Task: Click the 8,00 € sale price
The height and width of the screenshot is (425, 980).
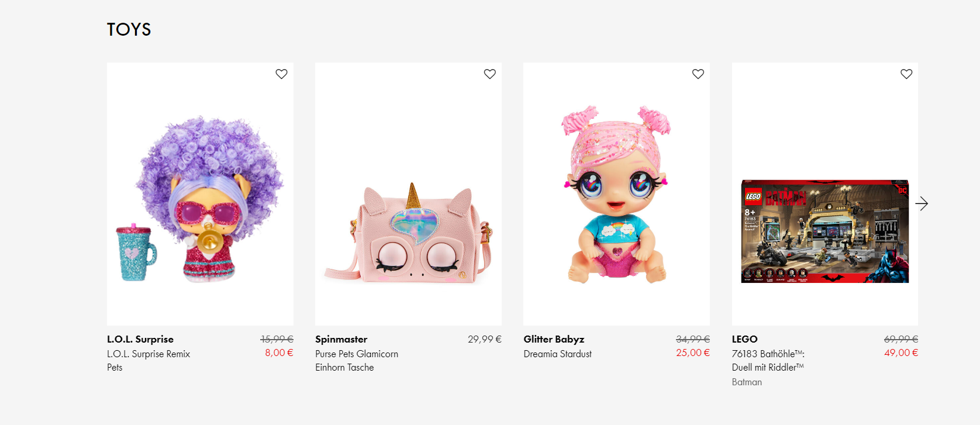Action: pyautogui.click(x=279, y=353)
